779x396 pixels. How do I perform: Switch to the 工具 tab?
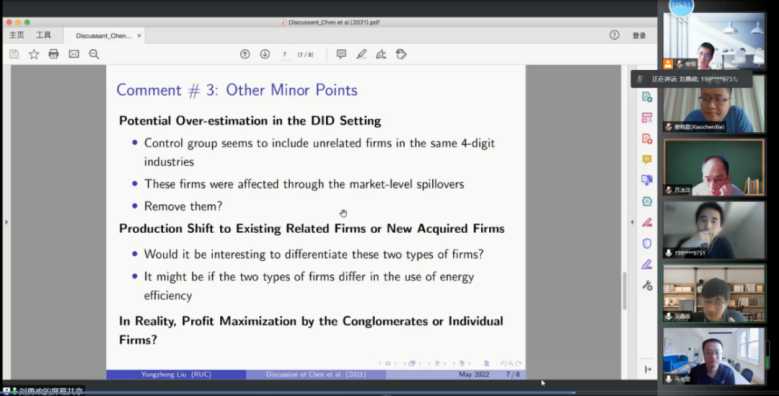(x=43, y=35)
